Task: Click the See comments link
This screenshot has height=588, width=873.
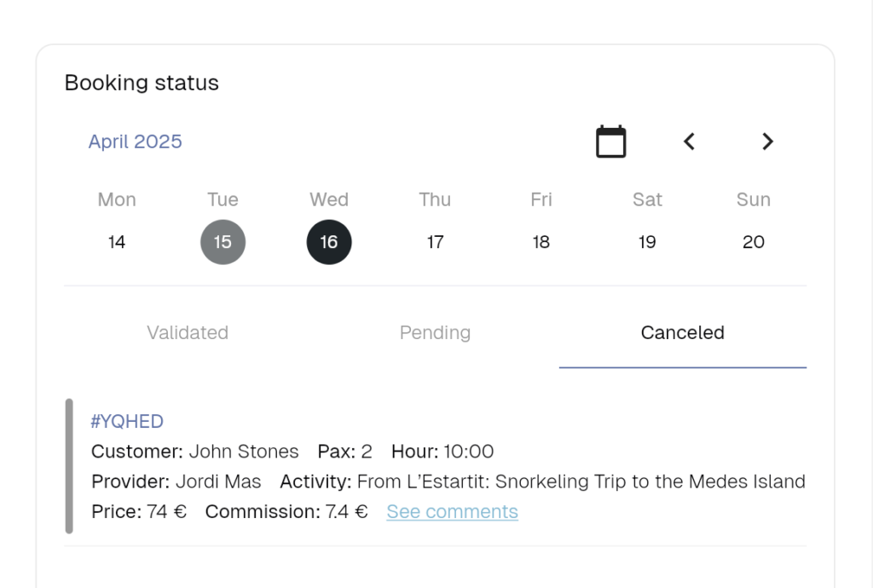Action: coord(452,511)
